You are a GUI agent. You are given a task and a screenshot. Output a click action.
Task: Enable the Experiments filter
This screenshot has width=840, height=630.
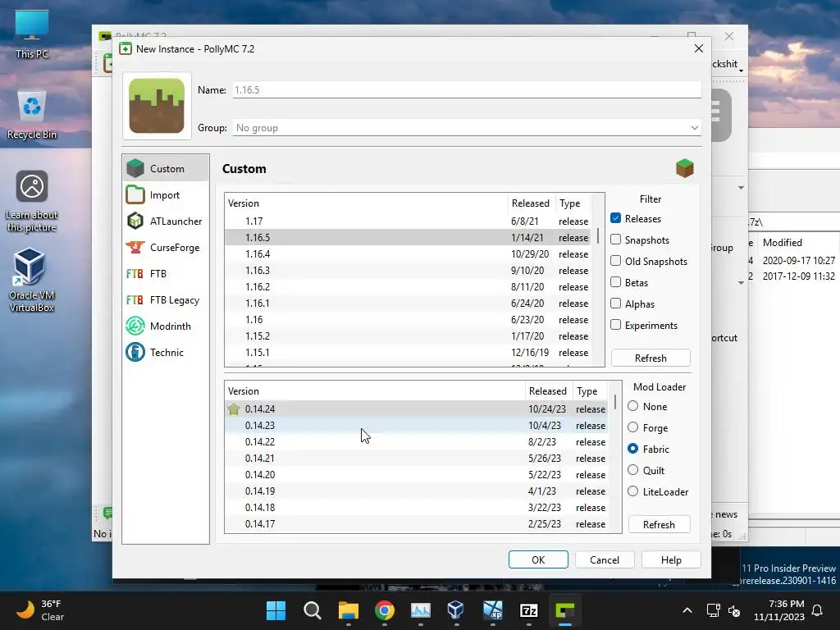[615, 325]
